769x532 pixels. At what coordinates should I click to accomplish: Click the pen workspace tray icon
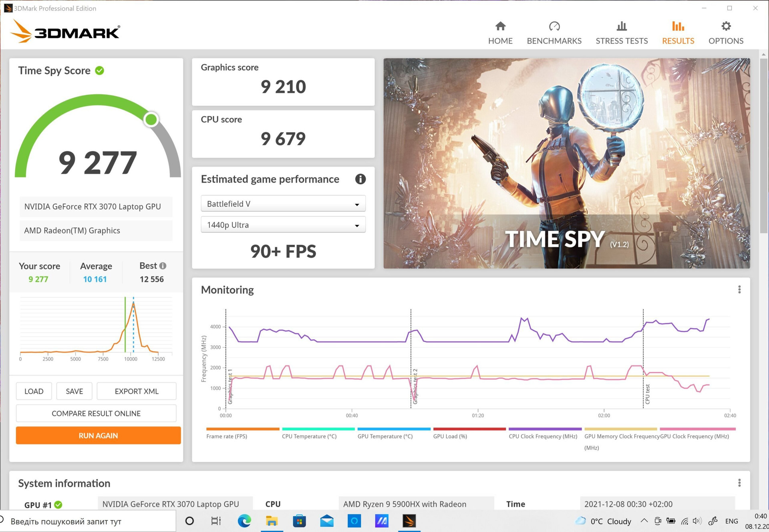point(713,521)
